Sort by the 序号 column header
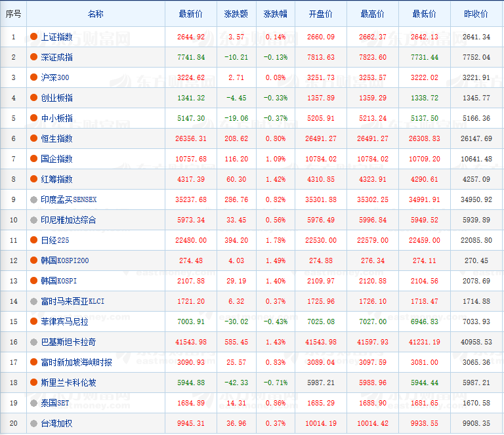 14,14
